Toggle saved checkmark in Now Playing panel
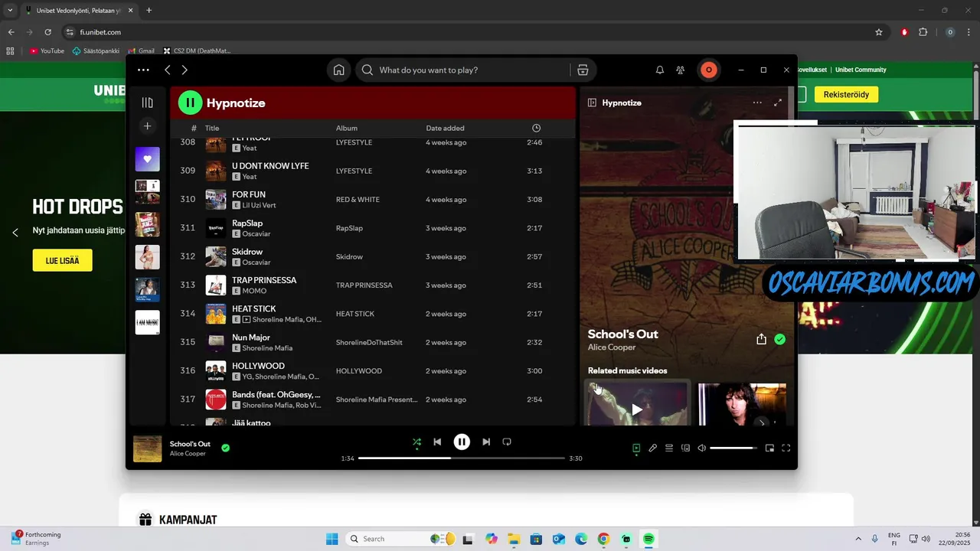Screen dimensions: 980x551 pos(779,339)
